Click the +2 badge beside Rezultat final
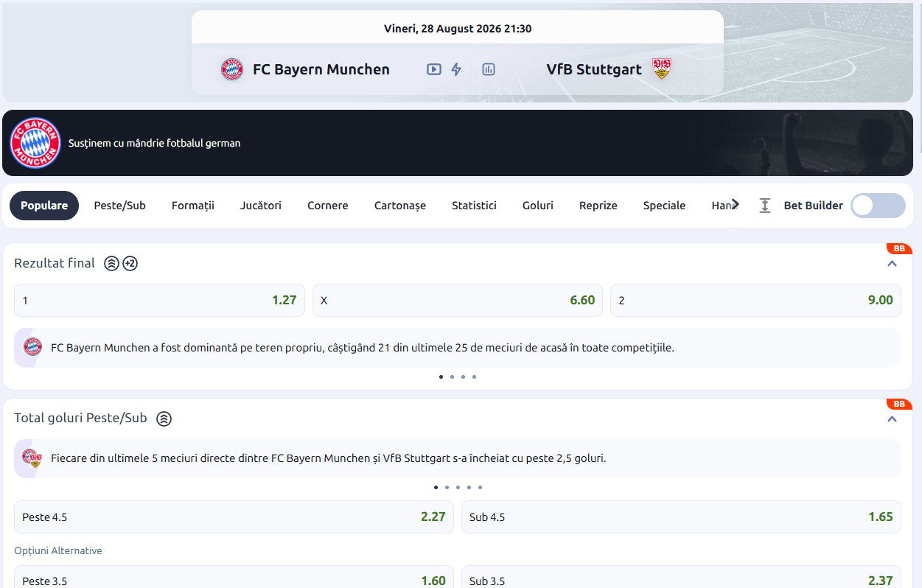Screen dimensions: 922x588 [130, 263]
